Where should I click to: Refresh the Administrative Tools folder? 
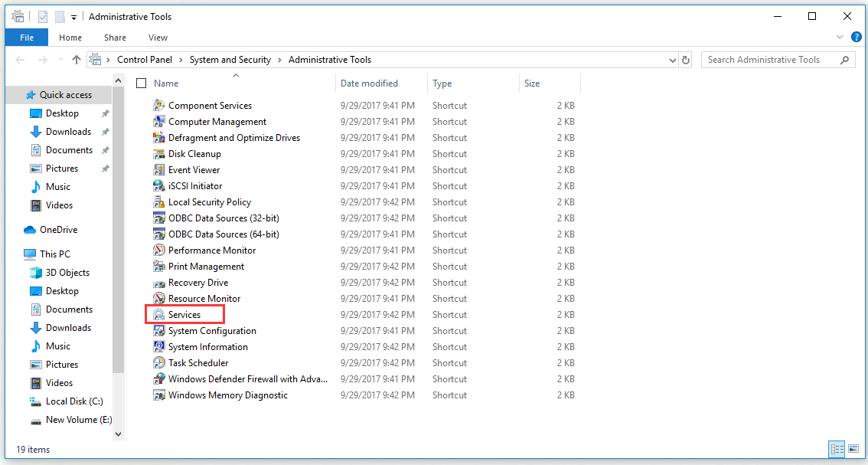[686, 60]
